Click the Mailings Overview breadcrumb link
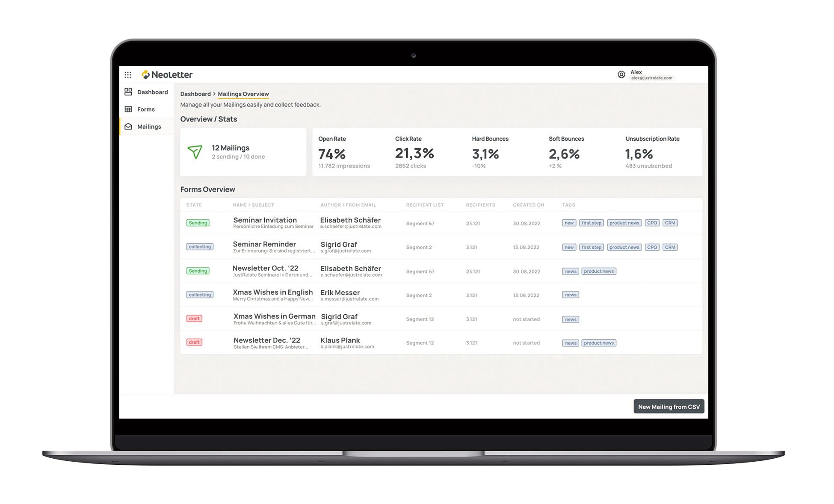Screen dimensions: 834x504 click(x=244, y=94)
